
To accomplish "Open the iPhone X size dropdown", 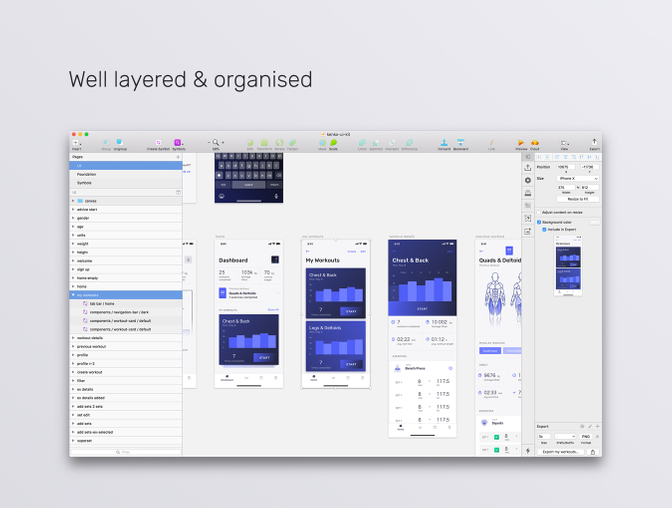I will pyautogui.click(x=578, y=178).
